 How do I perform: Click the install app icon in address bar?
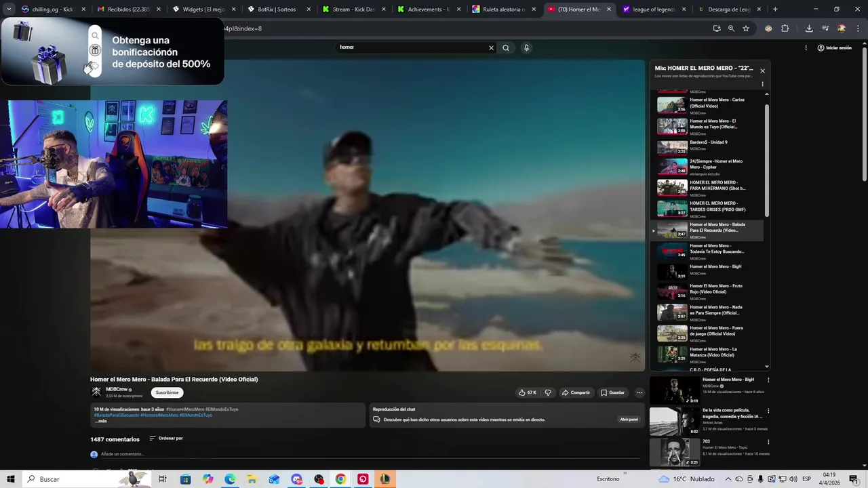717,28
